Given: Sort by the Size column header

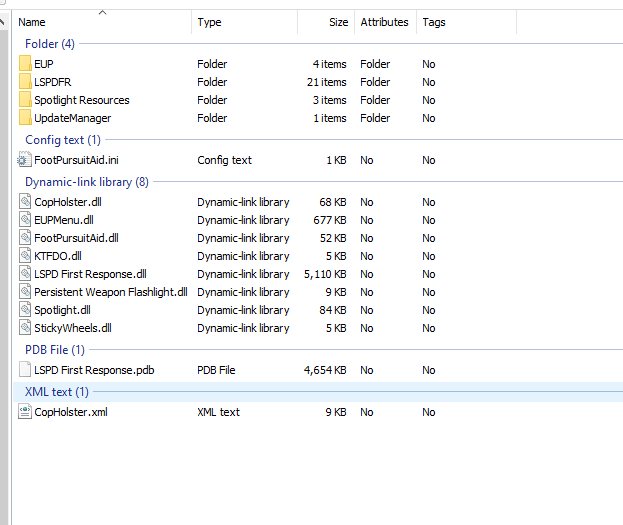Looking at the screenshot, I should 338,22.
